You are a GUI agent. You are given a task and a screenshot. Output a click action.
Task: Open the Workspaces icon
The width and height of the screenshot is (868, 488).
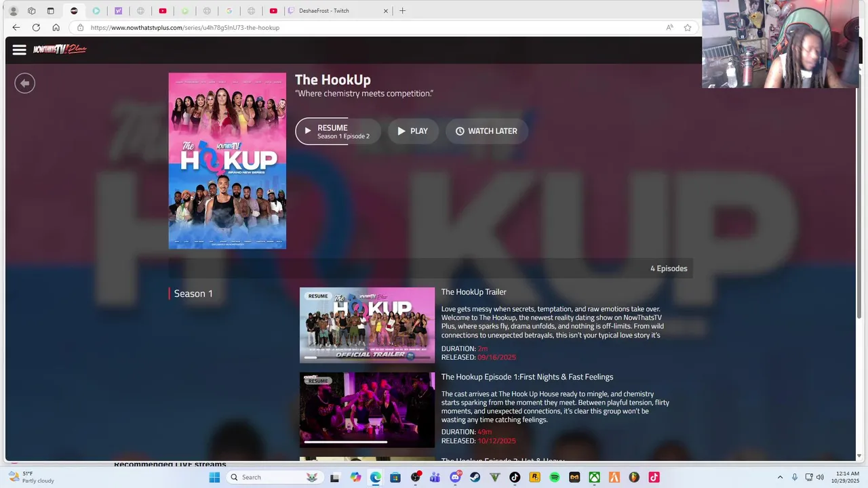pos(32,11)
